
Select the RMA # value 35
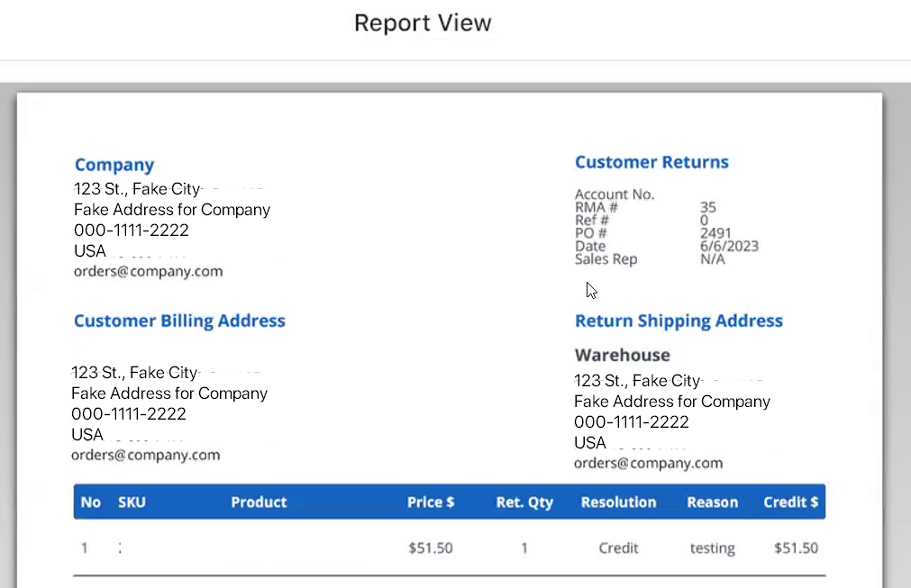[707, 208]
